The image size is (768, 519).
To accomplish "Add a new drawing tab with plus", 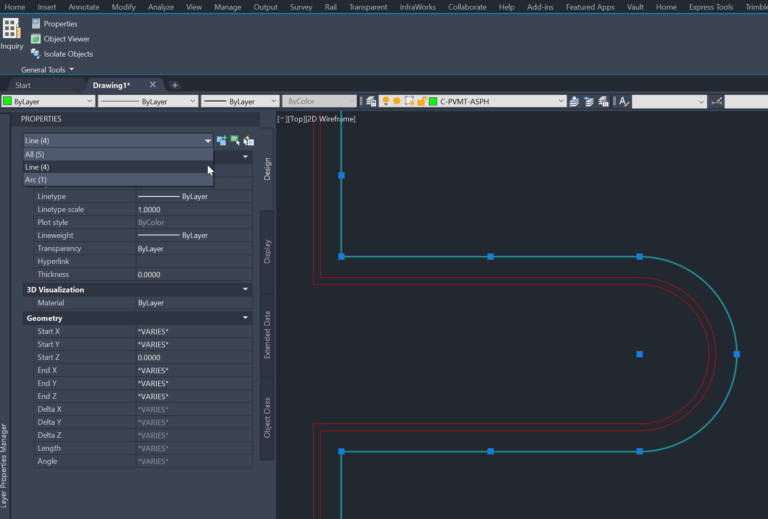I will coord(175,85).
